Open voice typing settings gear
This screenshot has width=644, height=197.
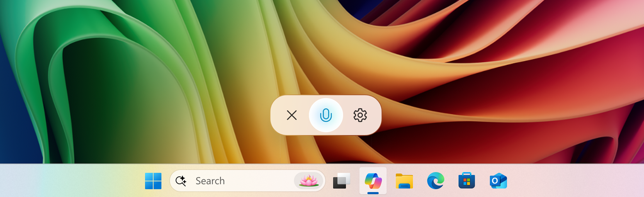[x=360, y=115]
